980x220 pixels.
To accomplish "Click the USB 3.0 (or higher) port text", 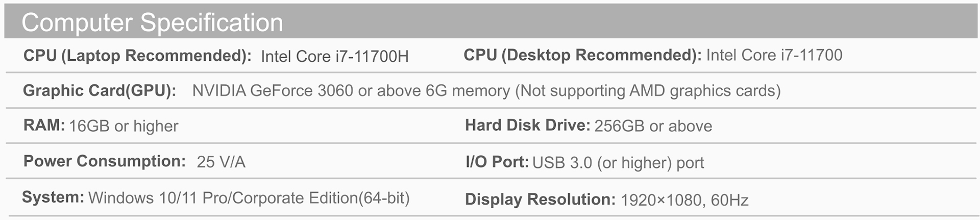I will [618, 163].
